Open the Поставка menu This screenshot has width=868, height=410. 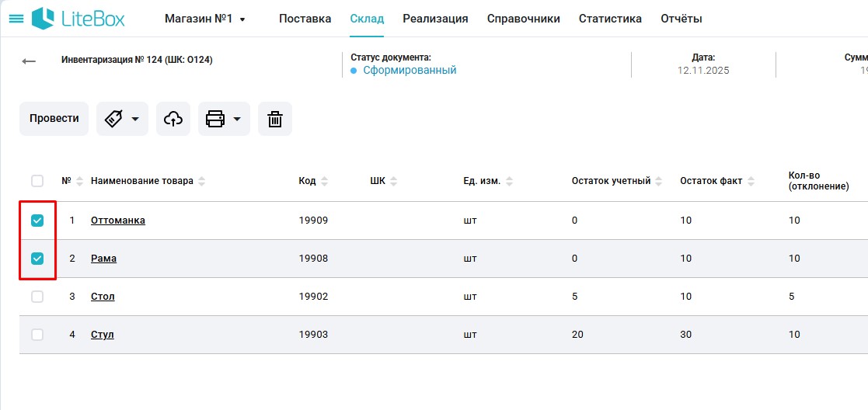tap(305, 19)
